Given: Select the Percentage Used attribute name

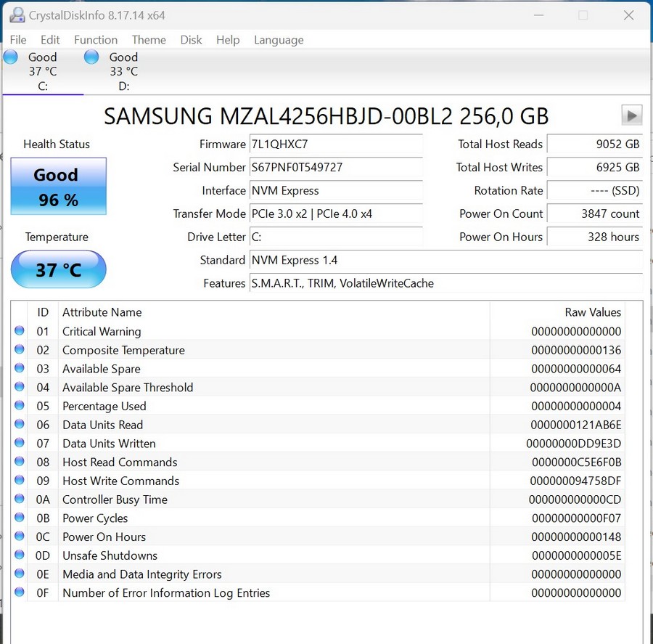Looking at the screenshot, I should 104,406.
